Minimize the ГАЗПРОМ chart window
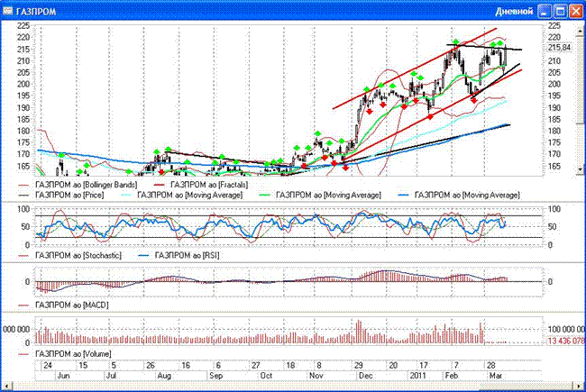 (x=545, y=11)
